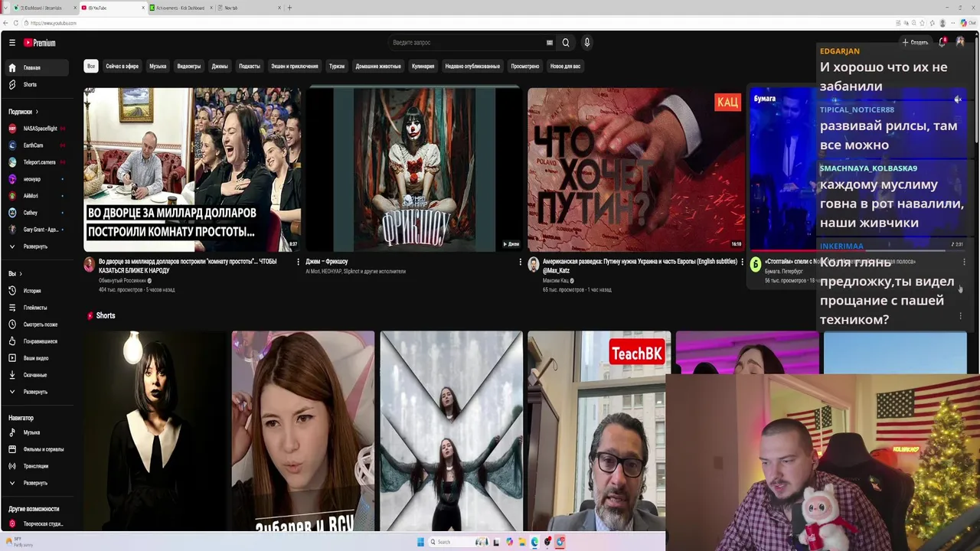Select the Недавно опубликованные chip
Viewport: 980px width, 551px height.
472,67
